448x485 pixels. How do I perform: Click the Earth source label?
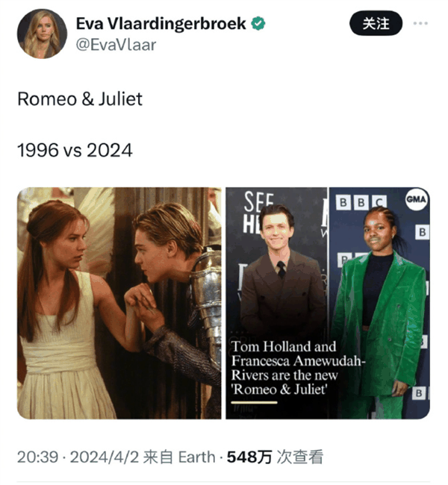click(197, 457)
